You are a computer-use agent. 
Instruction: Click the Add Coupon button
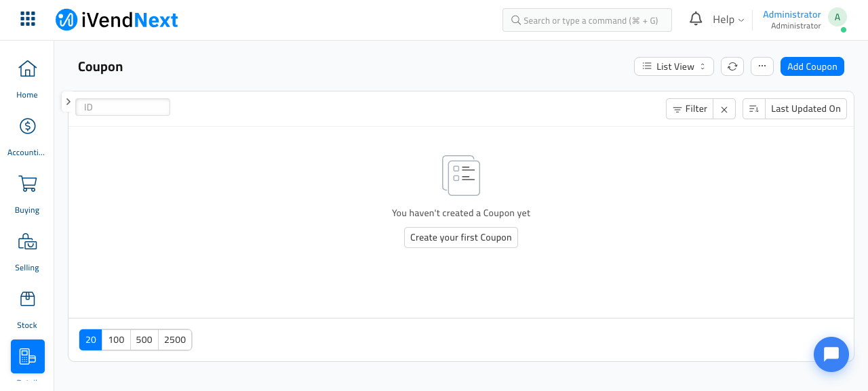click(x=812, y=66)
